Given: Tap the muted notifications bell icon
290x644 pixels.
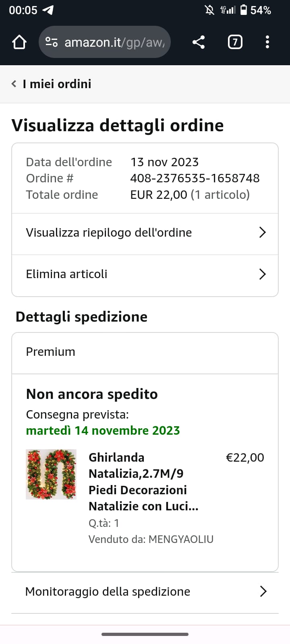Looking at the screenshot, I should [x=209, y=10].
